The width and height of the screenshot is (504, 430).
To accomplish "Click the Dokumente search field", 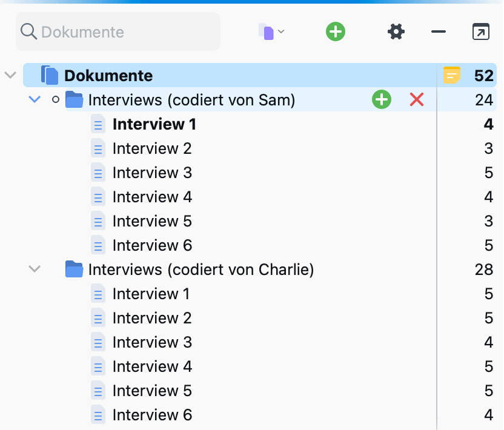I will pyautogui.click(x=118, y=31).
